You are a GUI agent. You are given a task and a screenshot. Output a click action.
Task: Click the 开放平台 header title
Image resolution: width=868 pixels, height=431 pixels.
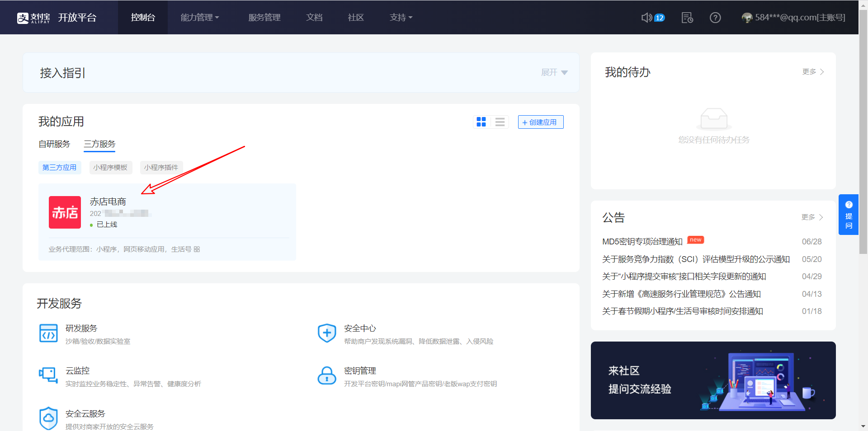click(x=77, y=18)
